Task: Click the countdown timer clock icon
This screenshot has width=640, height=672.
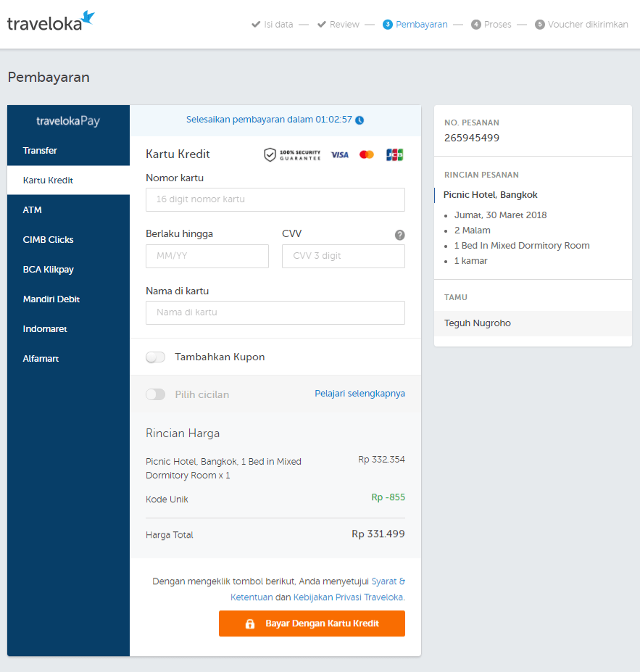Action: tap(360, 120)
